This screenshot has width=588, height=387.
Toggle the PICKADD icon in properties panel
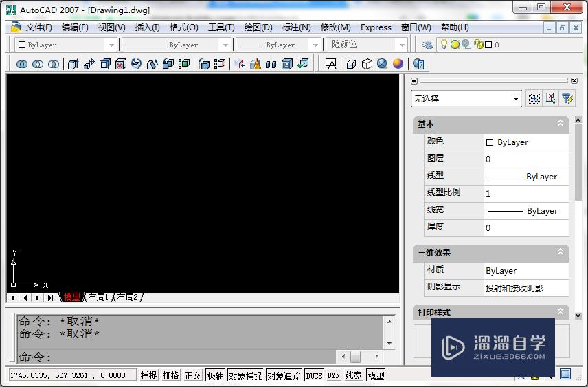[x=534, y=99]
